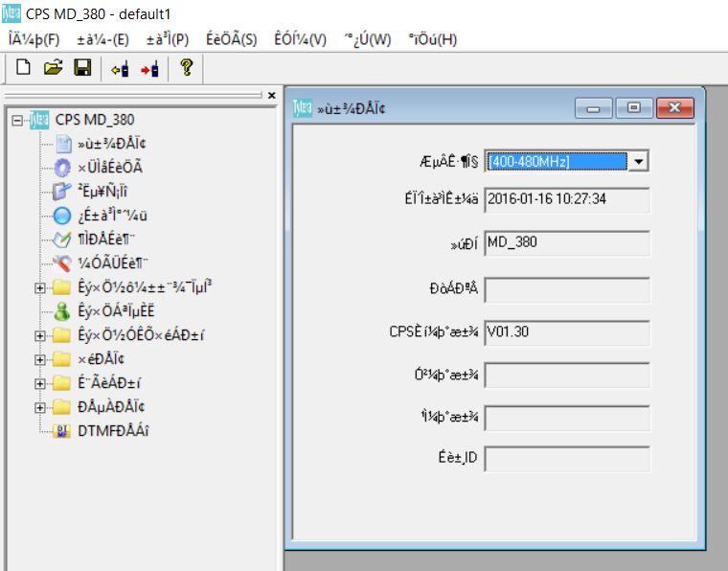Expand the folder node below green person icon
The height and width of the screenshot is (571, 728).
[40, 335]
